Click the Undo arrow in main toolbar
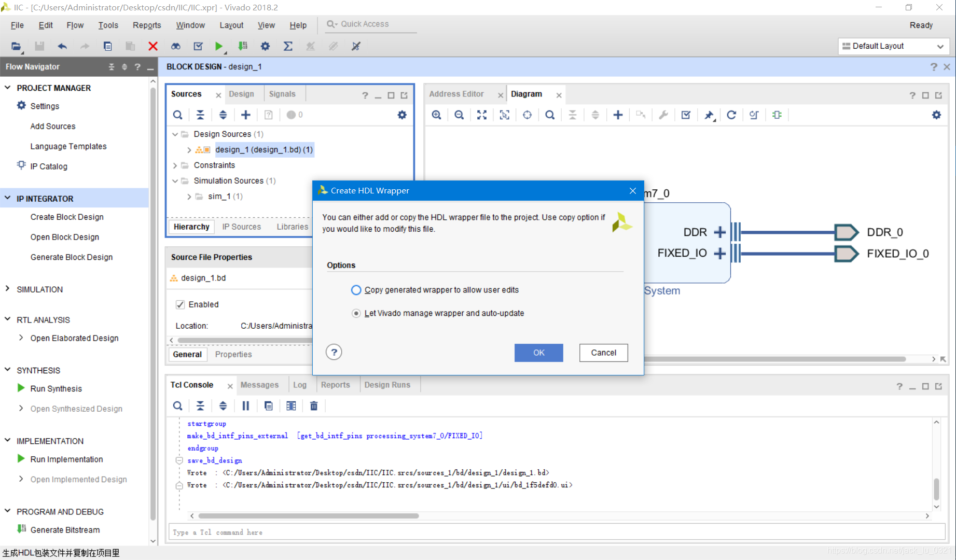Screen dimensions: 956x560 [x=62, y=46]
